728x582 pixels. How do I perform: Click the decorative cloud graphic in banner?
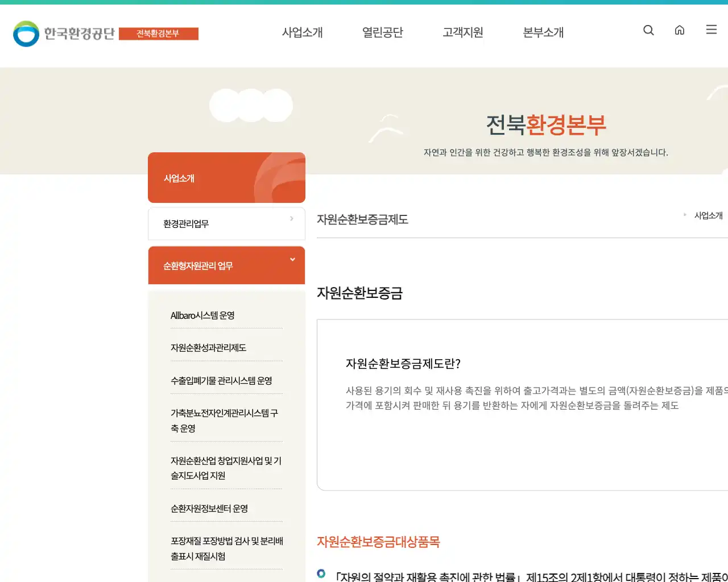[251, 105]
